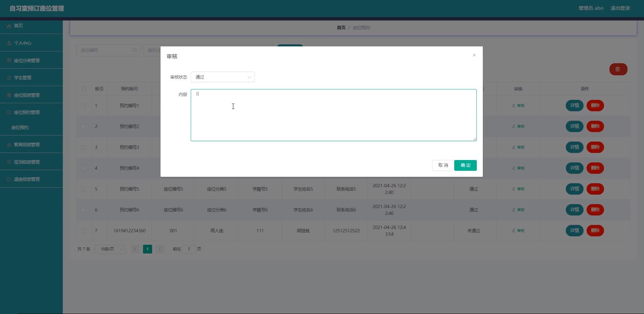This screenshot has height=314, width=644.
Task: Click into the 内容 text area
Action: pos(333,115)
